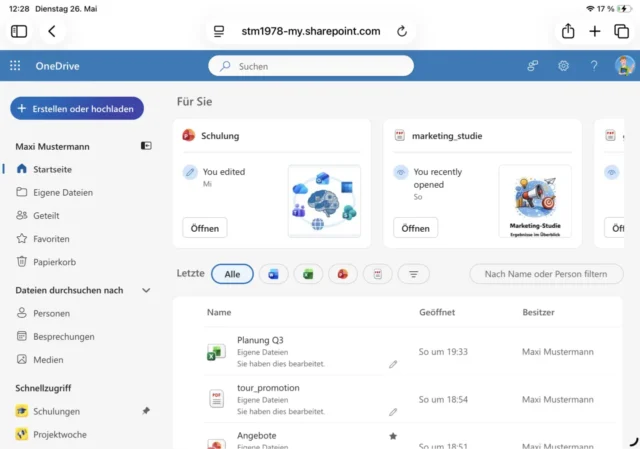Image resolution: width=640 pixels, height=449 pixels.
Task: Click the OneDrive title link
Action: click(57, 66)
